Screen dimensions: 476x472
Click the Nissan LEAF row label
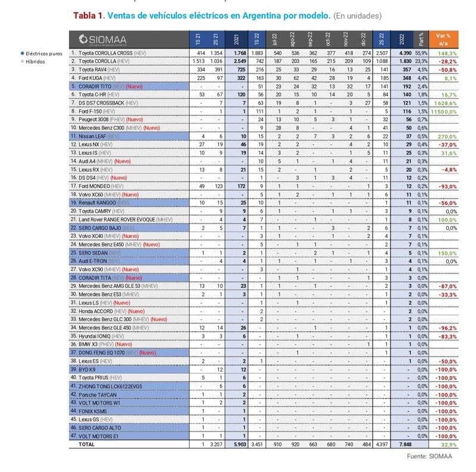[x=95, y=136]
